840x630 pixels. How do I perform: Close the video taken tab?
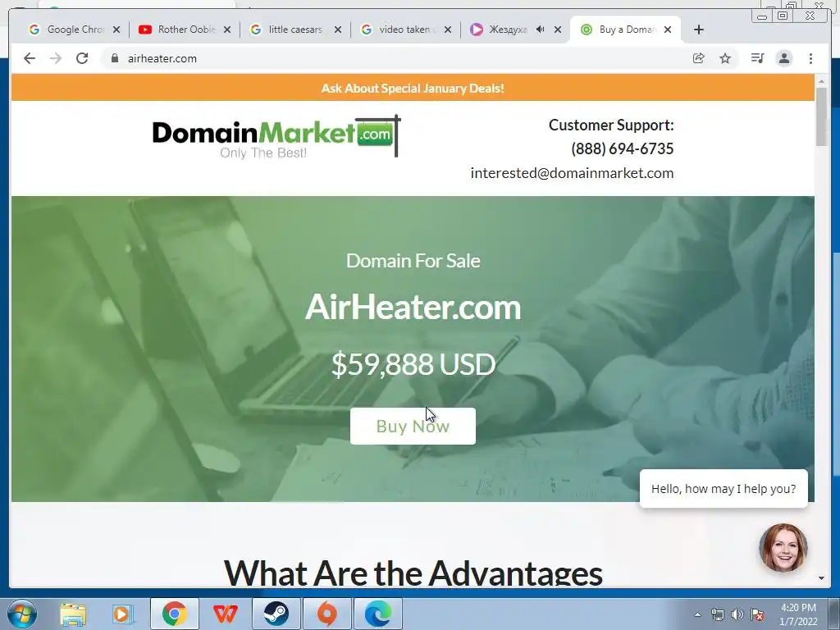pos(448,30)
